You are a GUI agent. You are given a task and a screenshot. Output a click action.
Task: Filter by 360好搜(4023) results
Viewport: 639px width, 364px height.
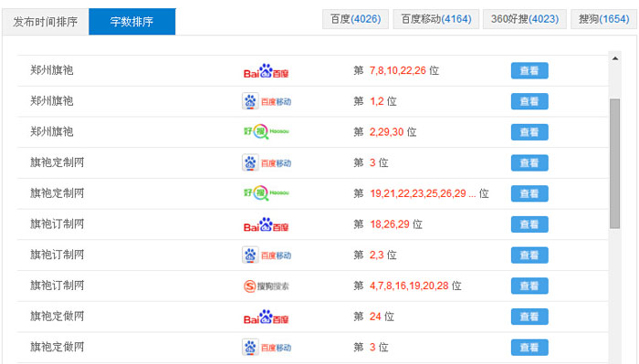(x=525, y=19)
